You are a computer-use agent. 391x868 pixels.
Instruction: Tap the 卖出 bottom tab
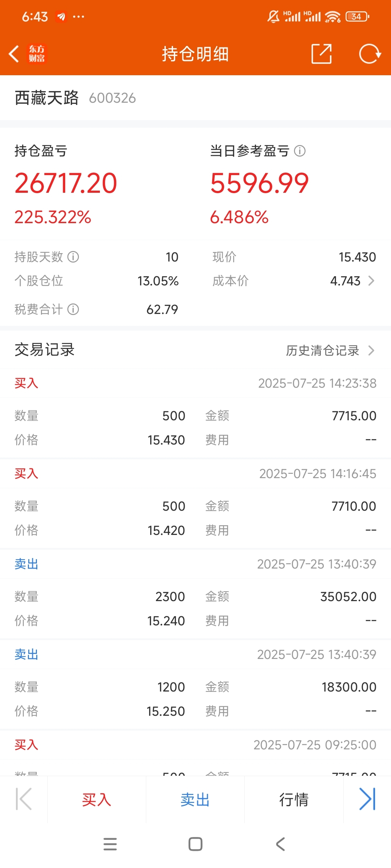[x=195, y=800]
